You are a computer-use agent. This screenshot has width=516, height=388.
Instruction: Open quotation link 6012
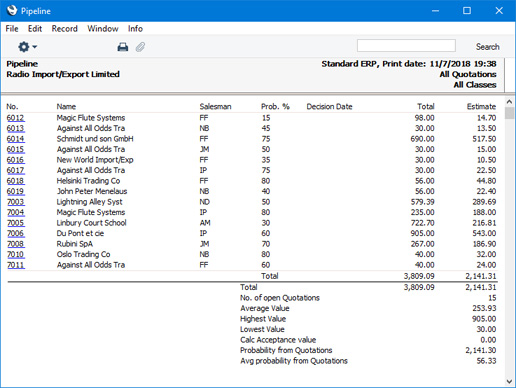[x=15, y=118]
